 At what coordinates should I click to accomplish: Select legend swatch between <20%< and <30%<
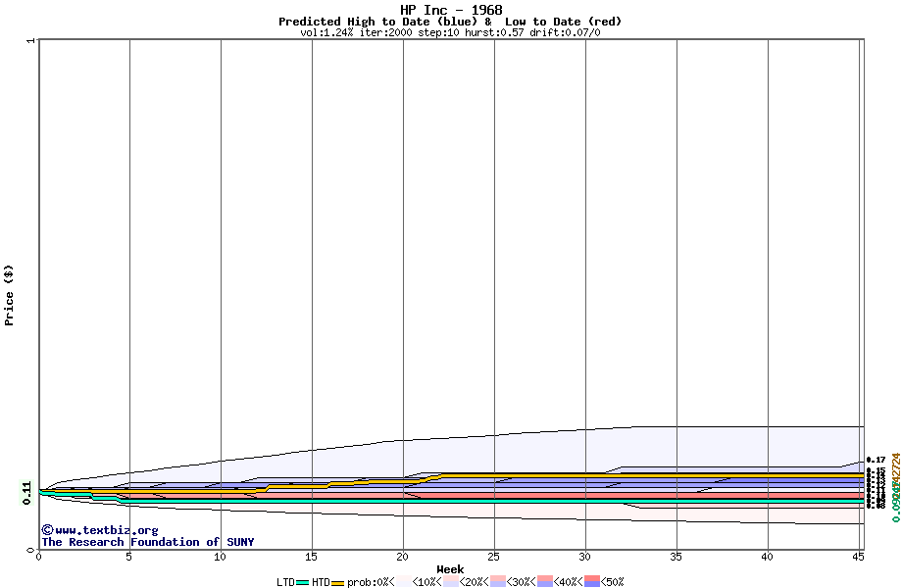498,582
